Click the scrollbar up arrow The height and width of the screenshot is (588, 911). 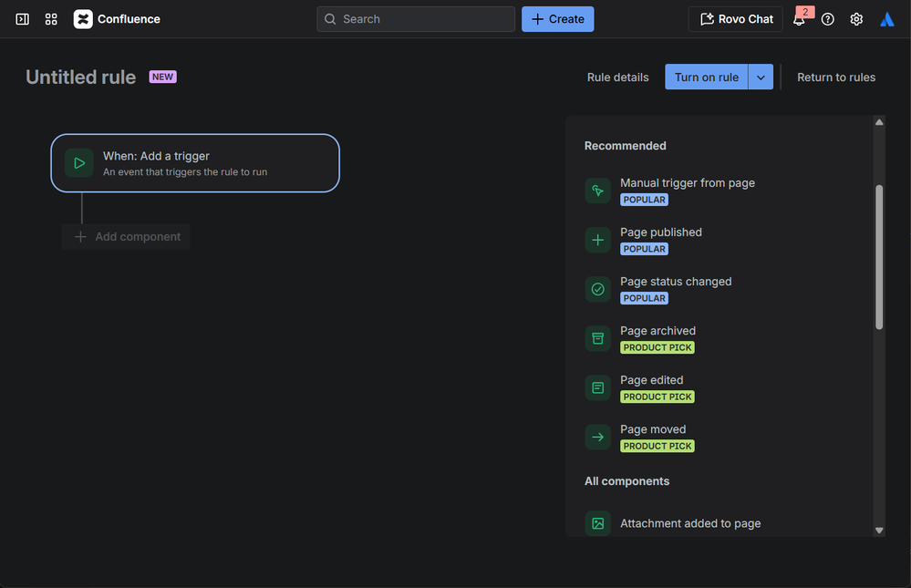tap(879, 122)
